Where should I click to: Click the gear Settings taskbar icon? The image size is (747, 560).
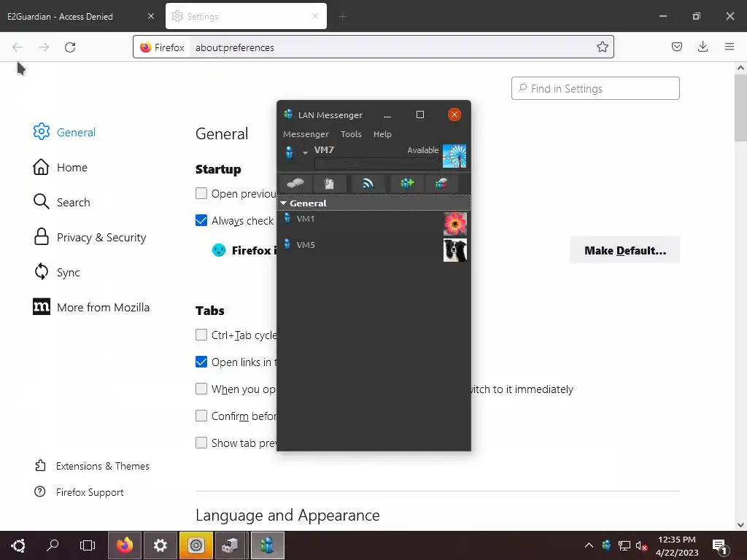coord(160,545)
